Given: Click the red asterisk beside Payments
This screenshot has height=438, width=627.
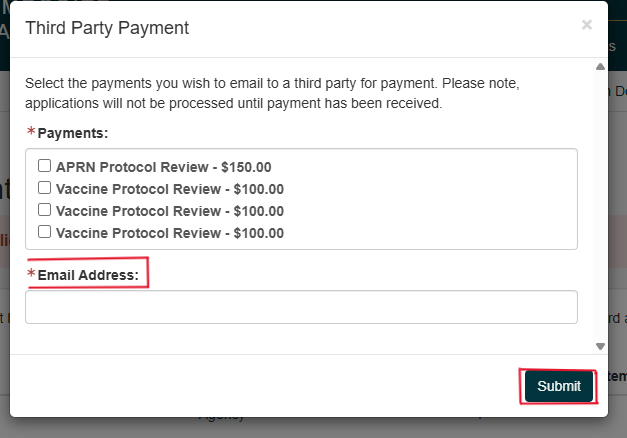Looking at the screenshot, I should [x=31, y=132].
